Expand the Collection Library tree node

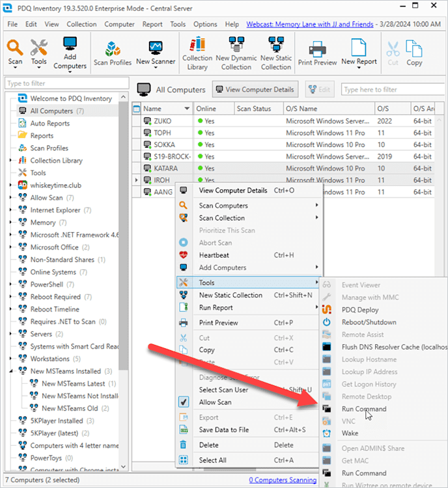[10, 160]
